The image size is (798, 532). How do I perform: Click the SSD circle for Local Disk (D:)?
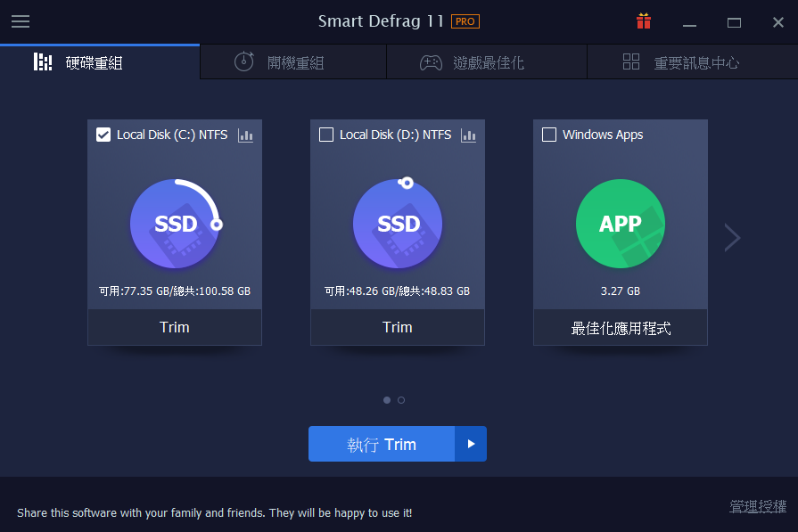coord(398,224)
